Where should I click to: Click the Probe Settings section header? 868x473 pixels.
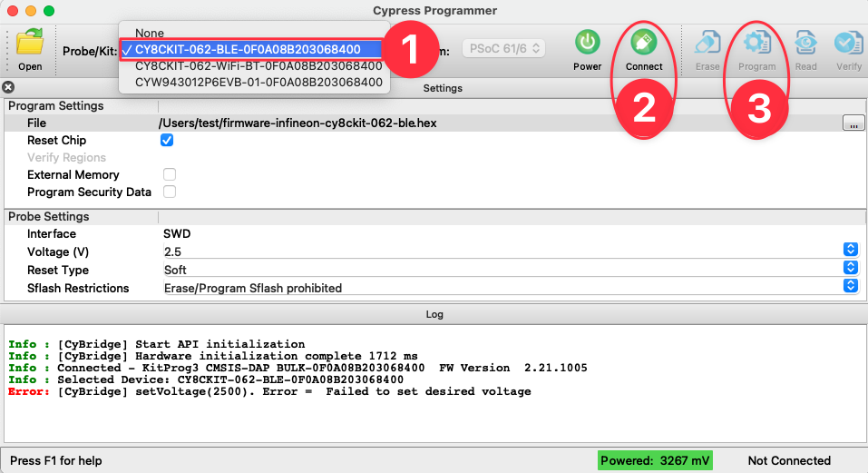pos(49,217)
